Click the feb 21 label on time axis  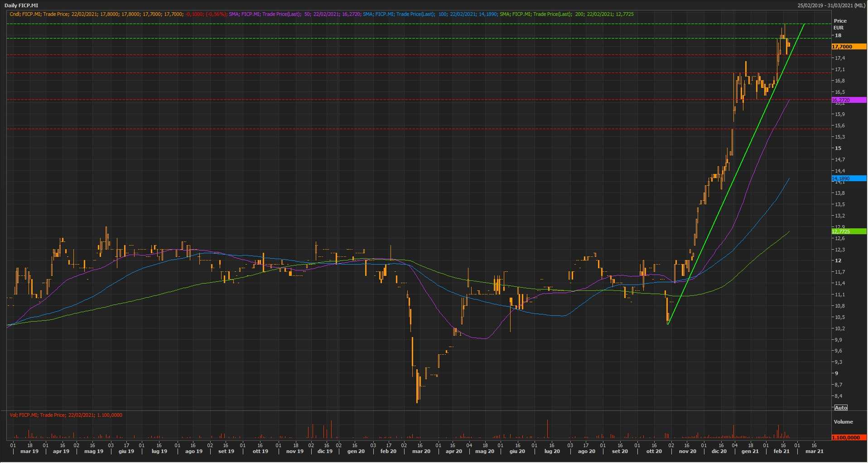tap(781, 451)
